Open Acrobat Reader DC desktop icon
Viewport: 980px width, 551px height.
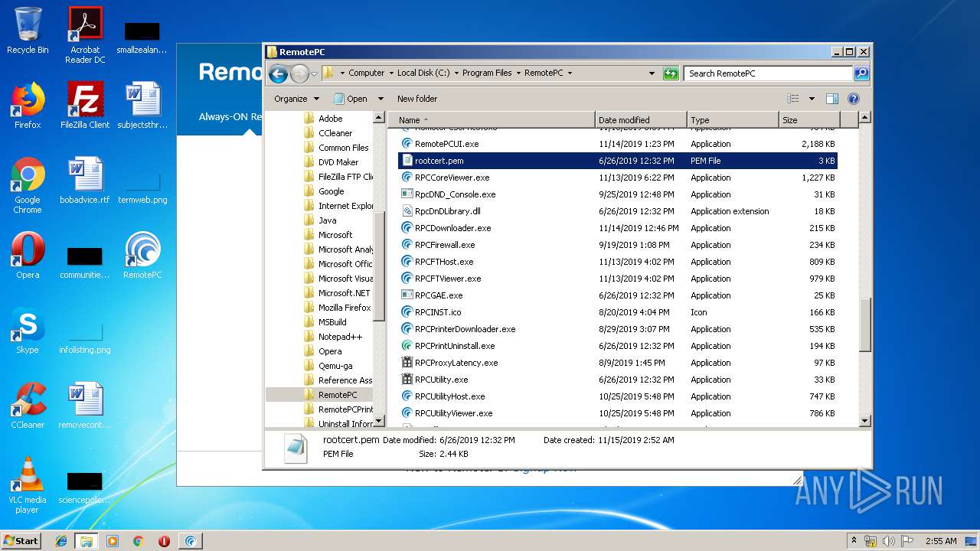(85, 35)
